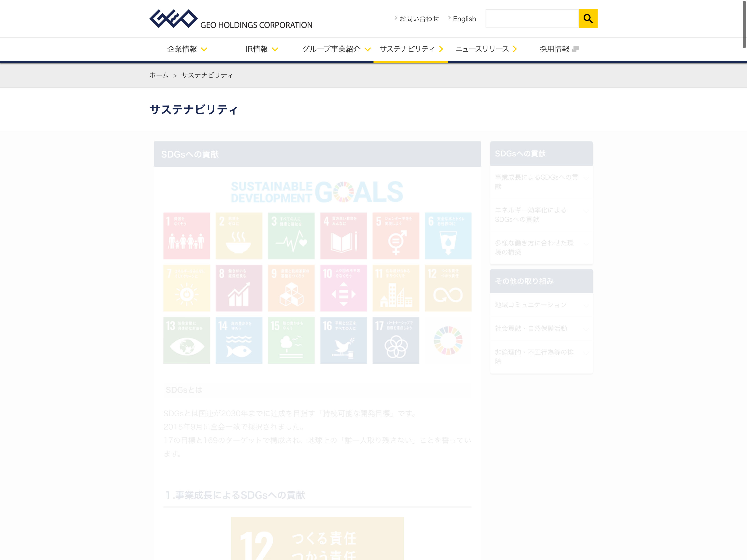Select SDG goal 5 gender equality icon
This screenshot has height=560, width=747.
396,236
